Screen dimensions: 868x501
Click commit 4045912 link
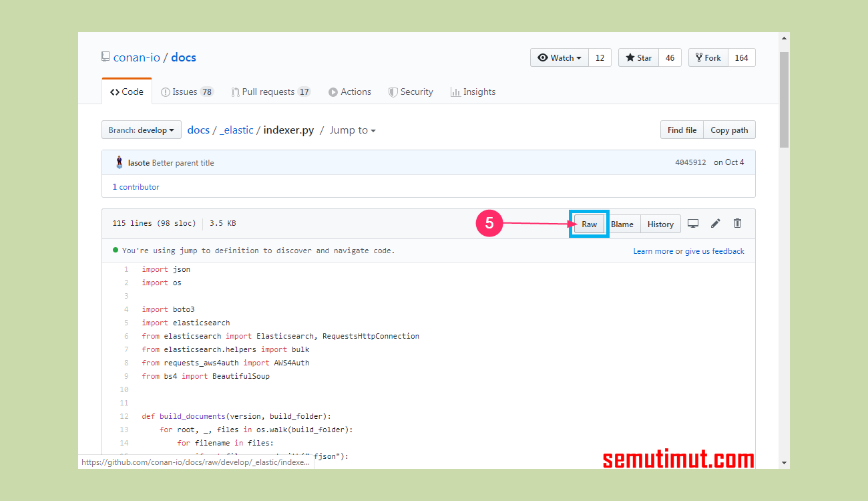point(690,162)
